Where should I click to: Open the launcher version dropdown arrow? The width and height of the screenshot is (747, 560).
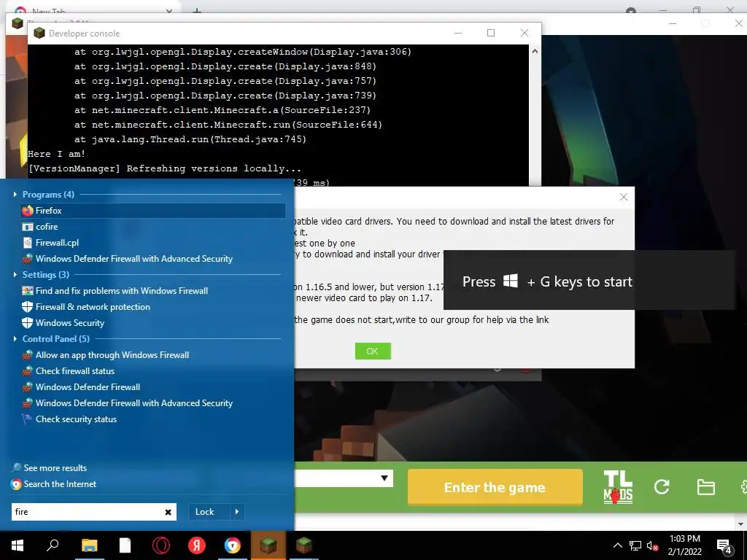pyautogui.click(x=384, y=478)
